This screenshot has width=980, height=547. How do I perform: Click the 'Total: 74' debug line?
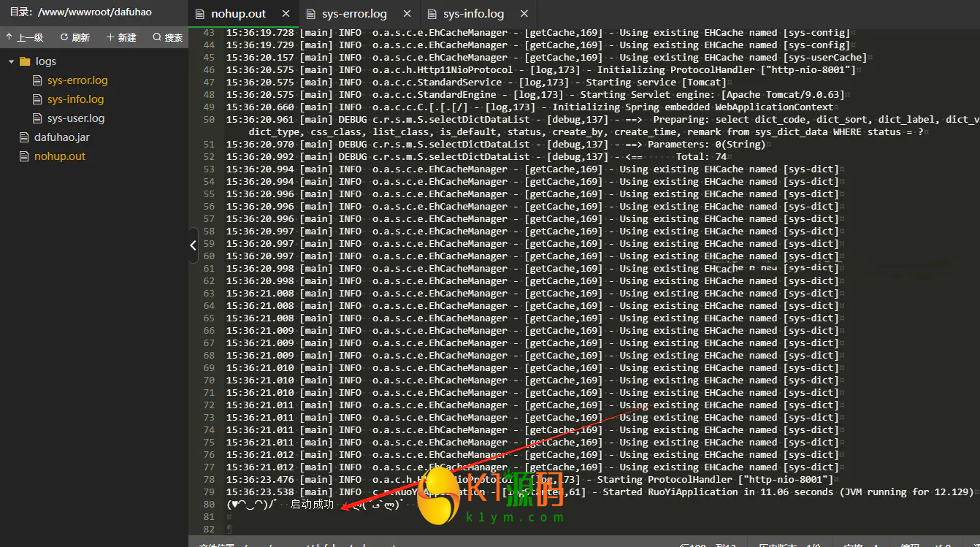click(479, 157)
